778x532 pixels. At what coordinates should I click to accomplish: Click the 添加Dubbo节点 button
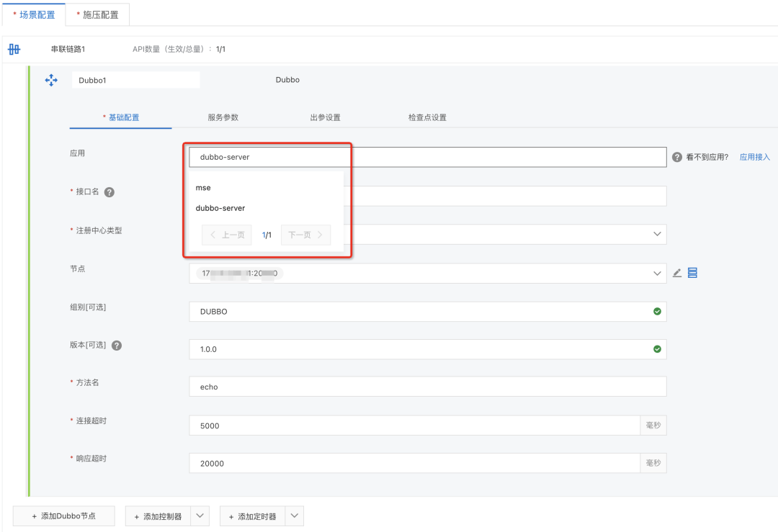(63, 516)
